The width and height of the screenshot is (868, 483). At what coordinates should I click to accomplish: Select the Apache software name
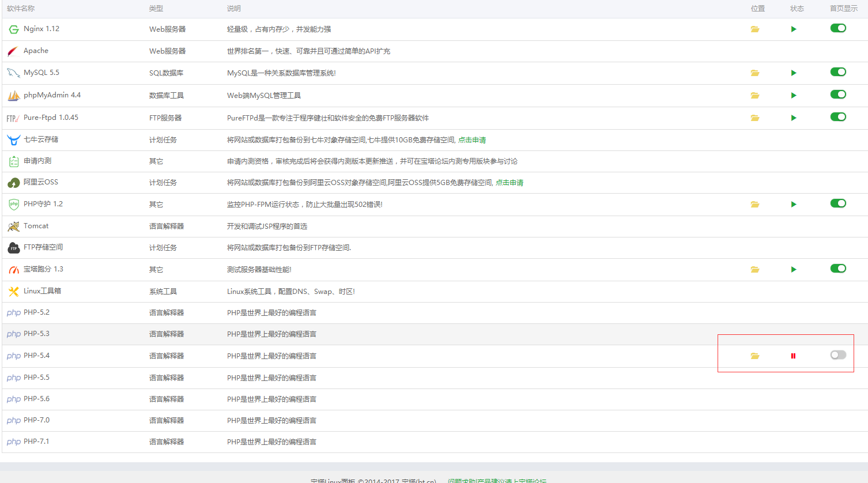tap(36, 51)
